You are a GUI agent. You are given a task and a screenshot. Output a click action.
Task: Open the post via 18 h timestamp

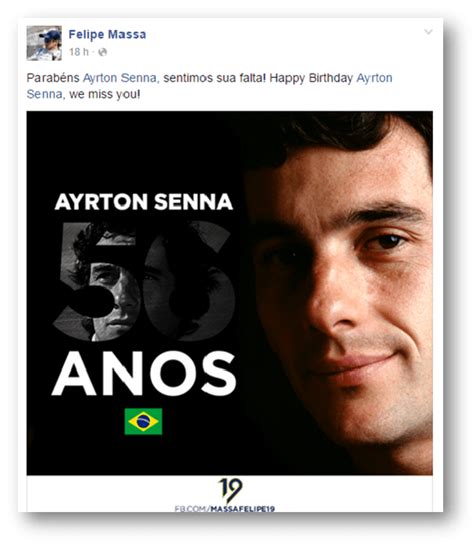[79, 52]
